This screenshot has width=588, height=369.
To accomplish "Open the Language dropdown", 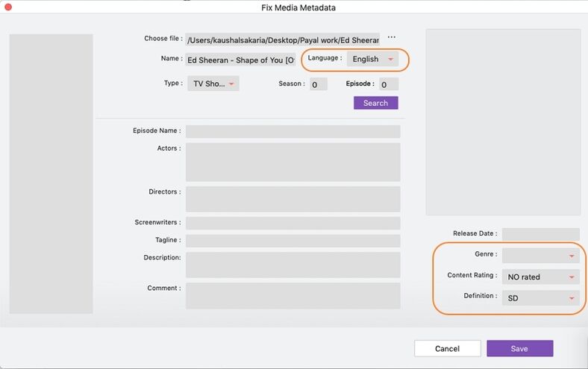I will pos(372,59).
